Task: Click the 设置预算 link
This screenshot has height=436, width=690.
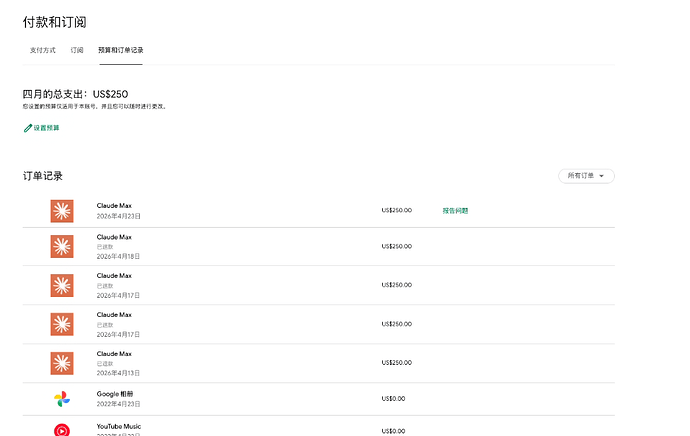Action: (x=46, y=128)
